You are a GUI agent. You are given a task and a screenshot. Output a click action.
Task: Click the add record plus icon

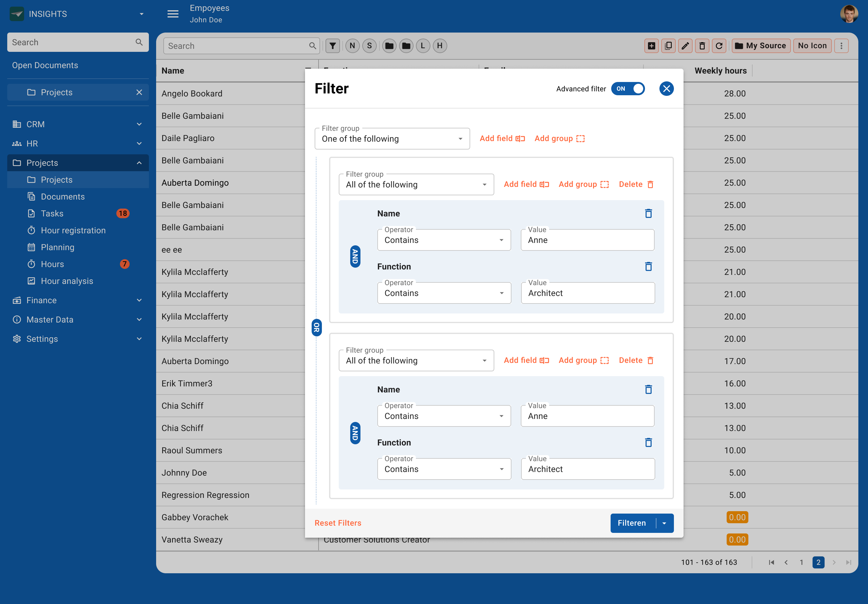(x=651, y=46)
